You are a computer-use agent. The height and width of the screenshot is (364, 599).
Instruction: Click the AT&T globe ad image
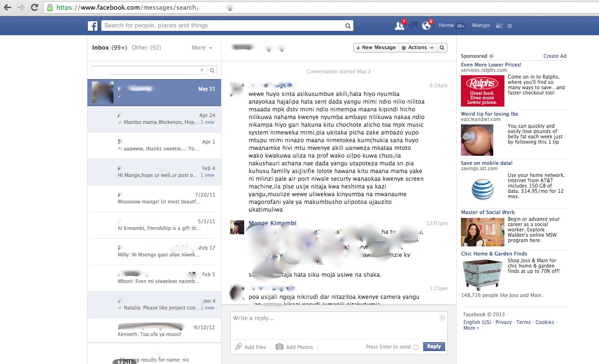[482, 189]
